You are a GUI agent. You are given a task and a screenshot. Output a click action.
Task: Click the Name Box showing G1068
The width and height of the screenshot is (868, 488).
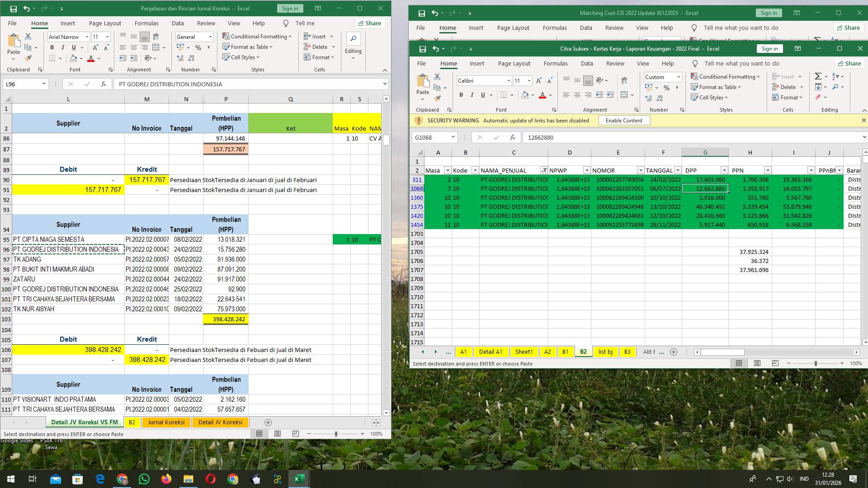[432, 137]
